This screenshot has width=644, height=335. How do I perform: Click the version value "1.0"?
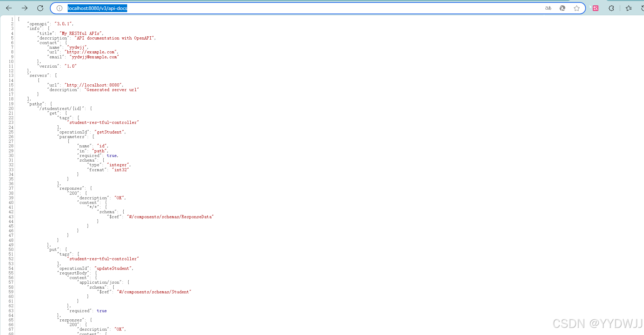(x=71, y=66)
